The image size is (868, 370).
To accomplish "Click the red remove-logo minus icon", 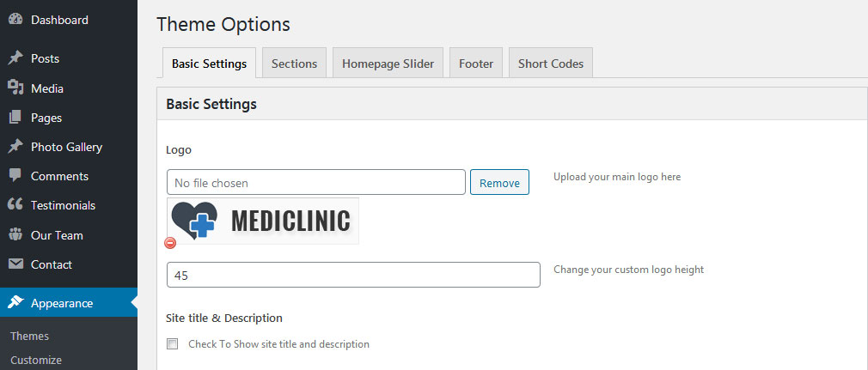I will (170, 243).
